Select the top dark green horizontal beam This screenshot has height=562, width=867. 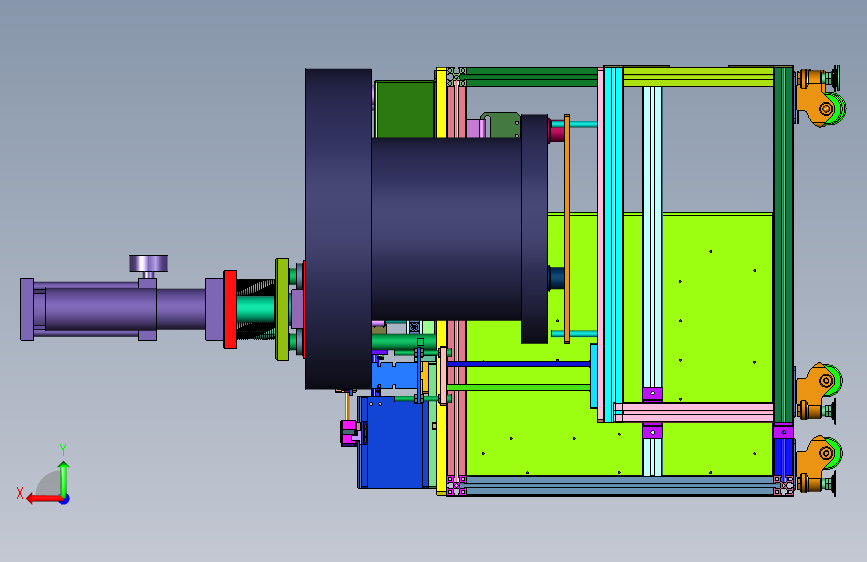point(531,77)
